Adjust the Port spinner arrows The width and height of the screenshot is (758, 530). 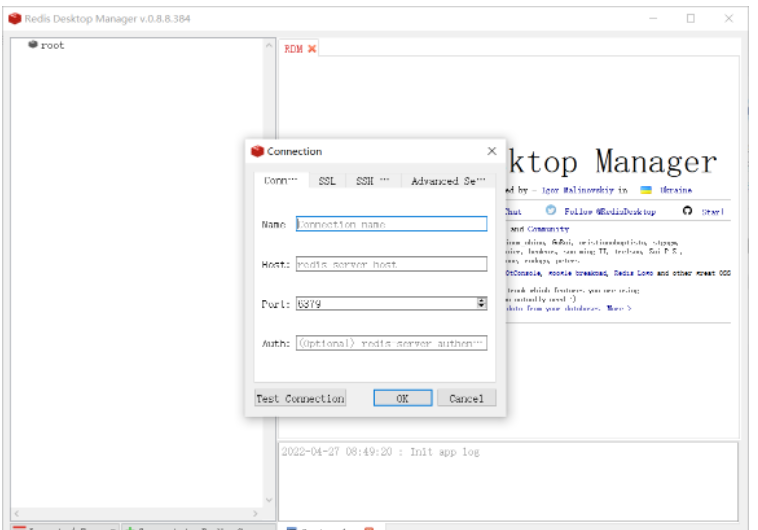coord(481,303)
